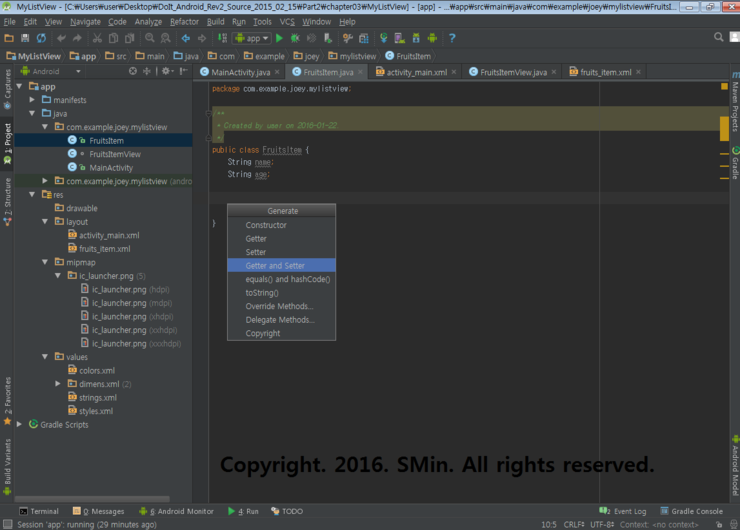Hide the Project panel with hide icon

[x=184, y=71]
